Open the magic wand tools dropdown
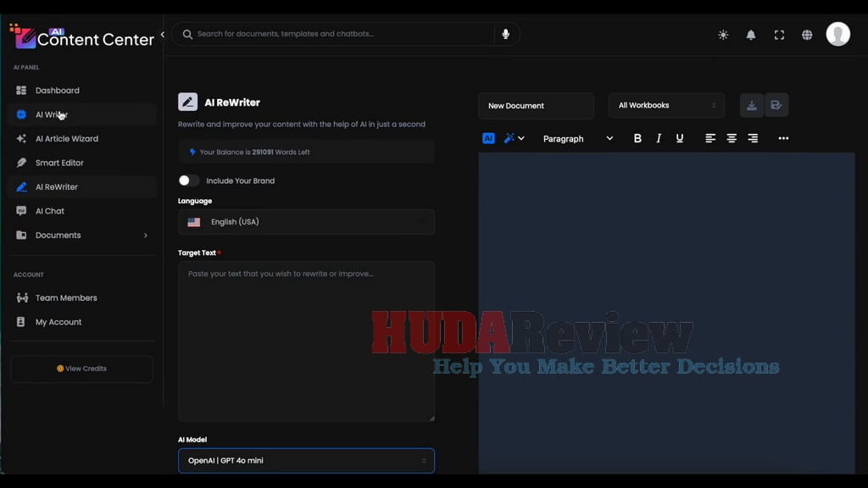868x488 pixels. [x=514, y=138]
